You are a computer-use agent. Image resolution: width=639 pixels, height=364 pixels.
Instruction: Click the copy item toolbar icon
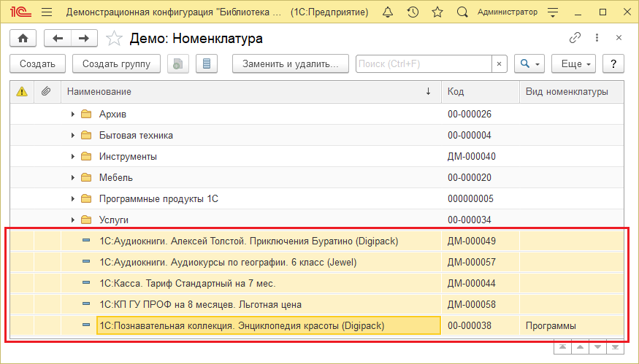click(x=178, y=64)
